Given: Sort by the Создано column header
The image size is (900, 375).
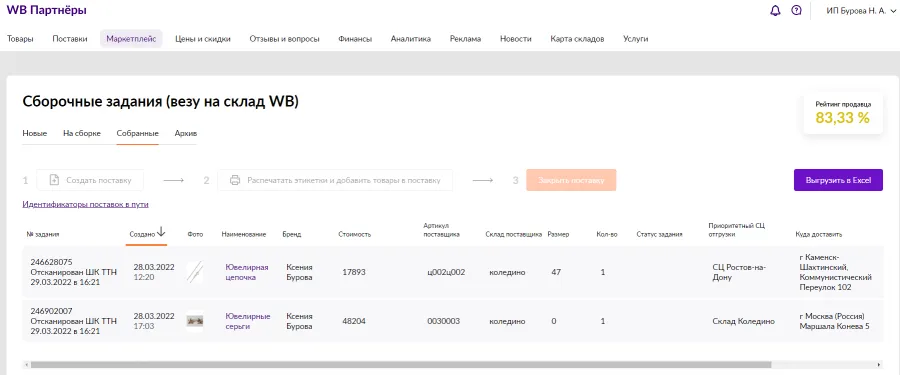Looking at the screenshot, I should [x=142, y=234].
